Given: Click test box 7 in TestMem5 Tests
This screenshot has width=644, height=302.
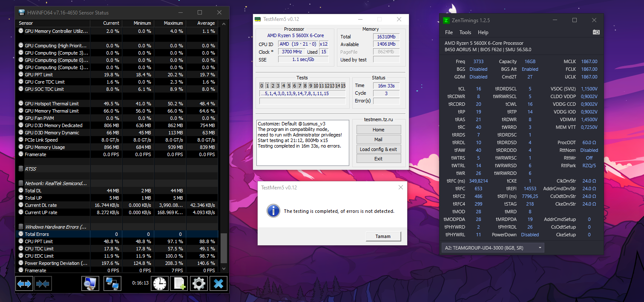Looking at the screenshot, I should (x=300, y=86).
